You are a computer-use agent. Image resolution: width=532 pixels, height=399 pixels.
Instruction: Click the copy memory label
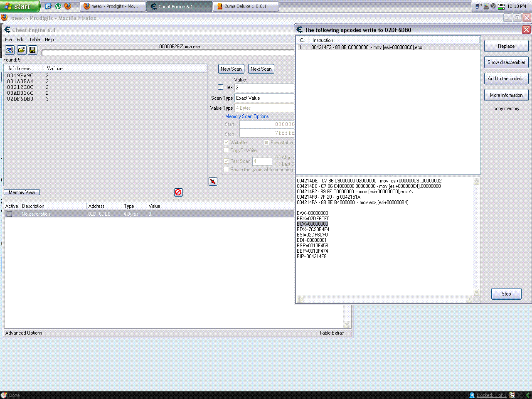[x=506, y=108]
